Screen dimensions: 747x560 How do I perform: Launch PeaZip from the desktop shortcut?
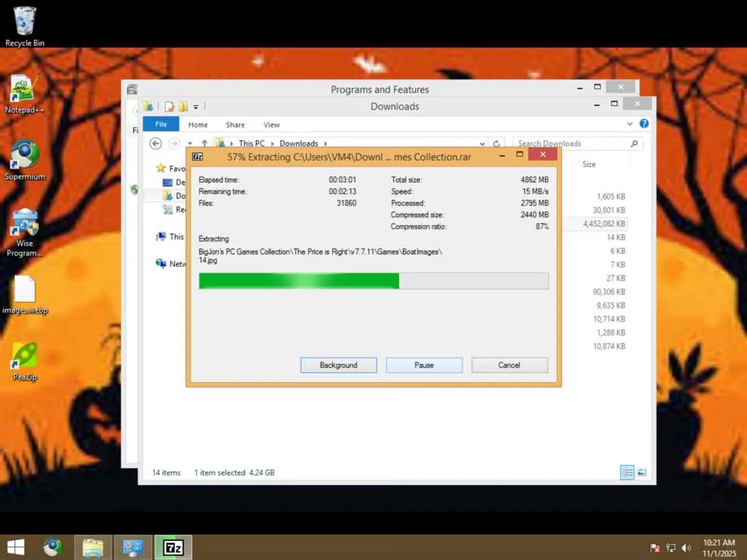(x=24, y=362)
